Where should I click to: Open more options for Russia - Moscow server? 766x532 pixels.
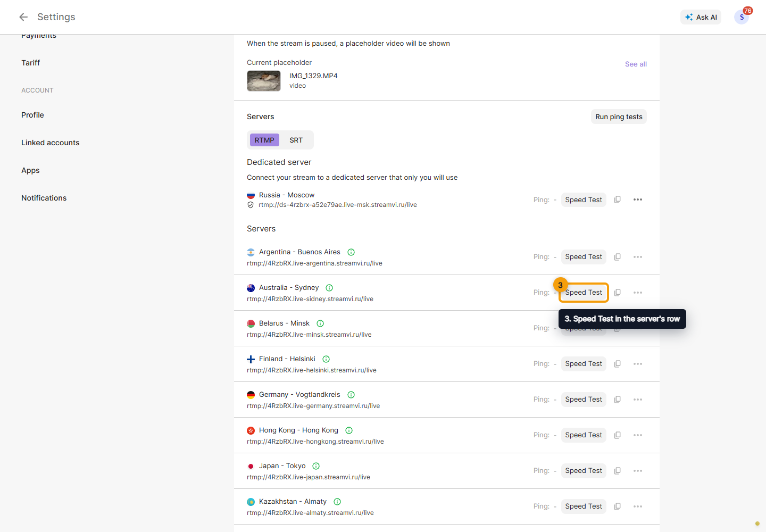tap(638, 199)
